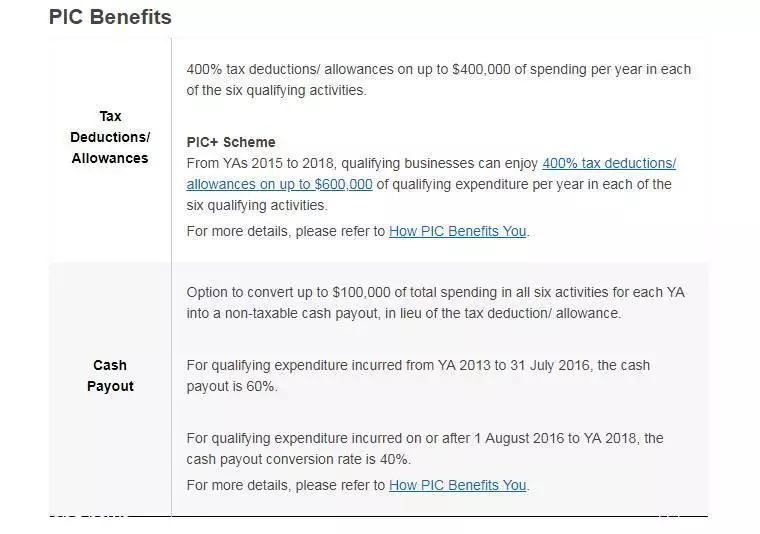The width and height of the screenshot is (760, 534).
Task: Click 'six qualifying activities.' text under PIC+ Scheme
Action: [257, 205]
